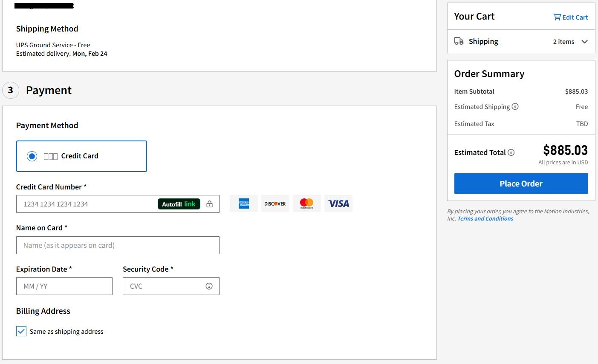Click the American Express card icon
The height and width of the screenshot is (364, 598).
click(x=244, y=203)
